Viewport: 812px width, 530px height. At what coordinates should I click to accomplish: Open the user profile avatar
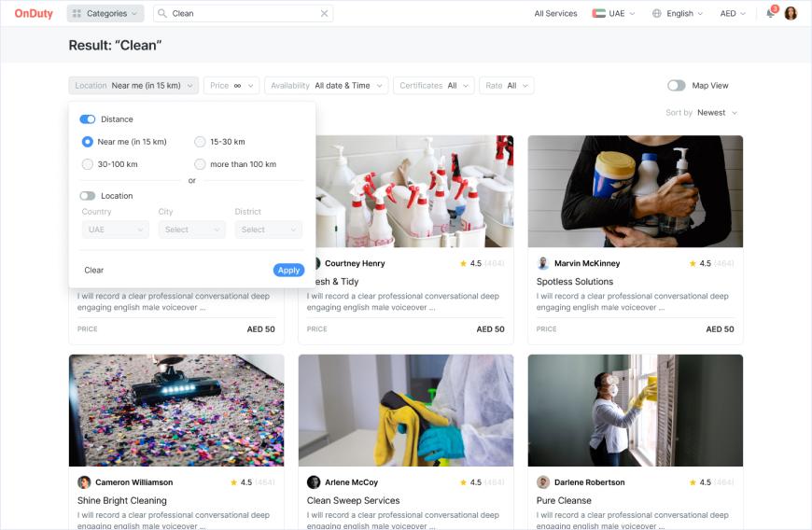point(791,13)
